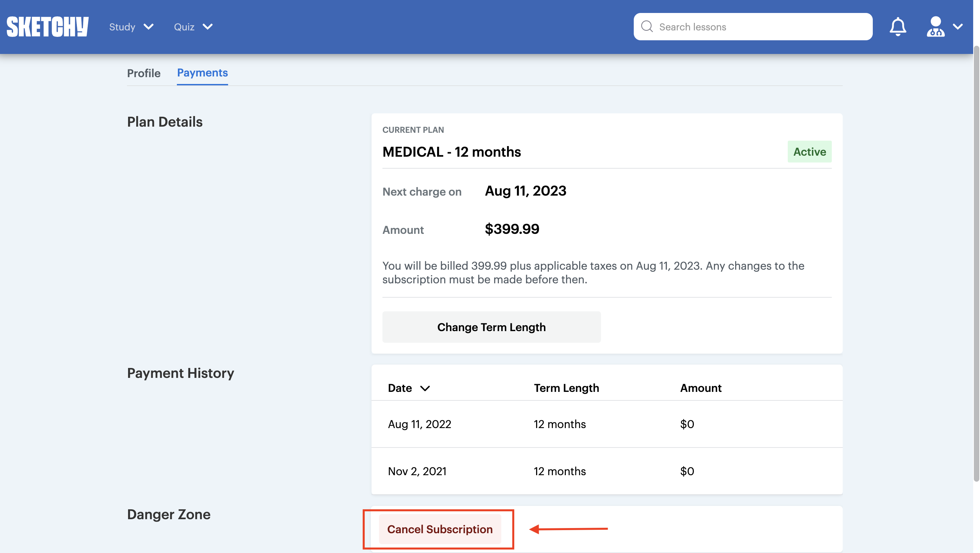Select the Payments tab
The height and width of the screenshot is (553, 980).
[x=202, y=73]
